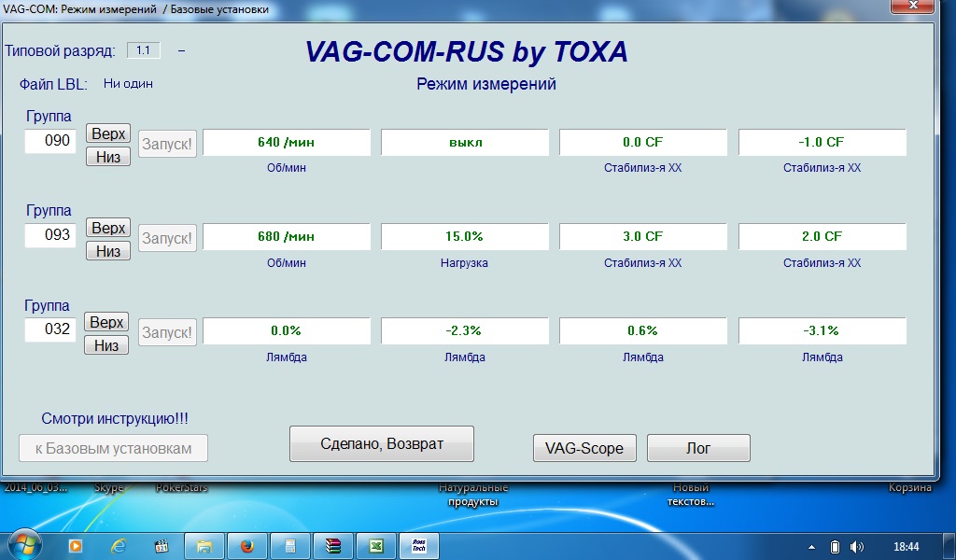Click the Лог button
Image resolution: width=956 pixels, height=560 pixels.
[698, 448]
